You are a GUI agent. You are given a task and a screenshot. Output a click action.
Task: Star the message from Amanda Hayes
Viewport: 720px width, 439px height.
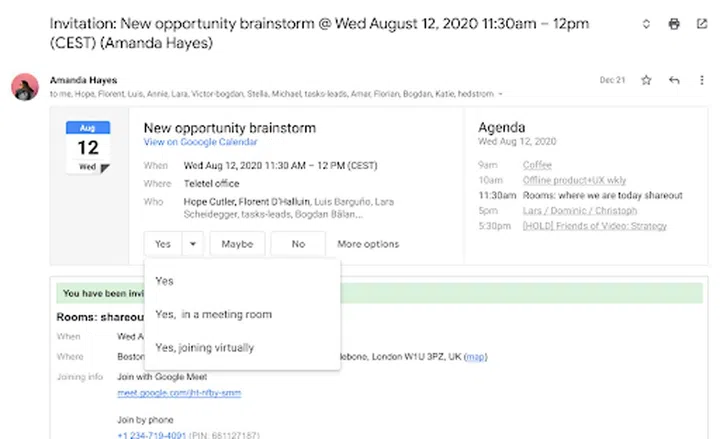(x=646, y=80)
